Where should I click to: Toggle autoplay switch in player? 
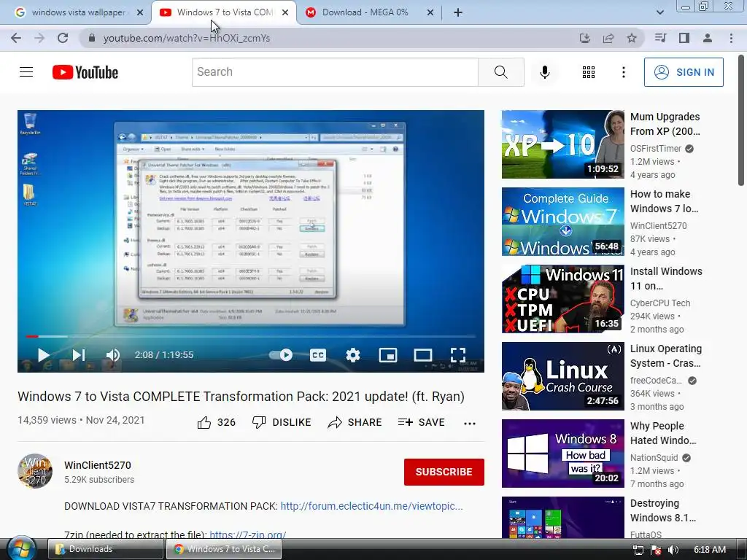pyautogui.click(x=281, y=355)
